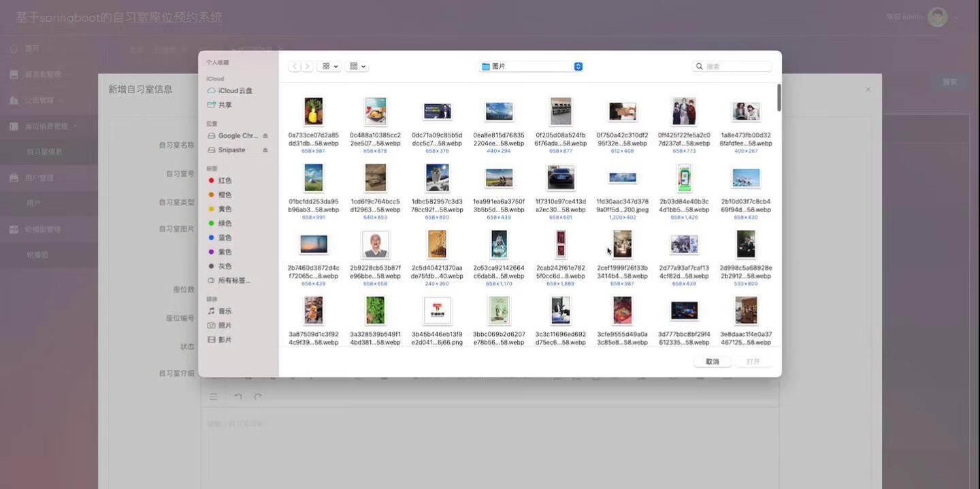Select image 2b7460d3872d4c thumbnail
Screen dimensions: 980x489
314,244
